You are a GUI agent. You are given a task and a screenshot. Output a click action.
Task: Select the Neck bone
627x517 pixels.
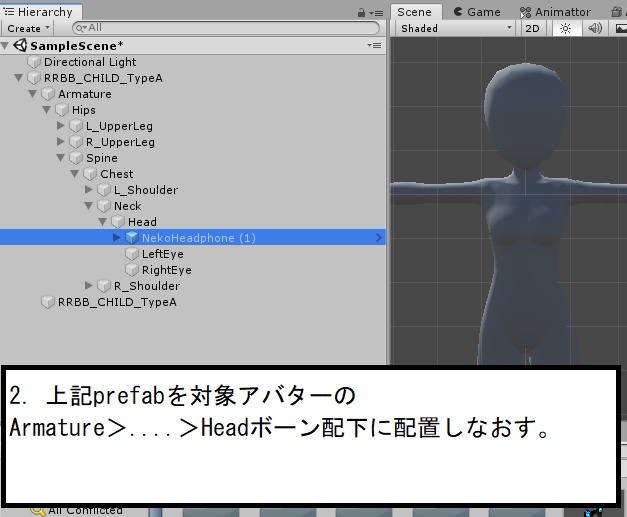click(128, 206)
